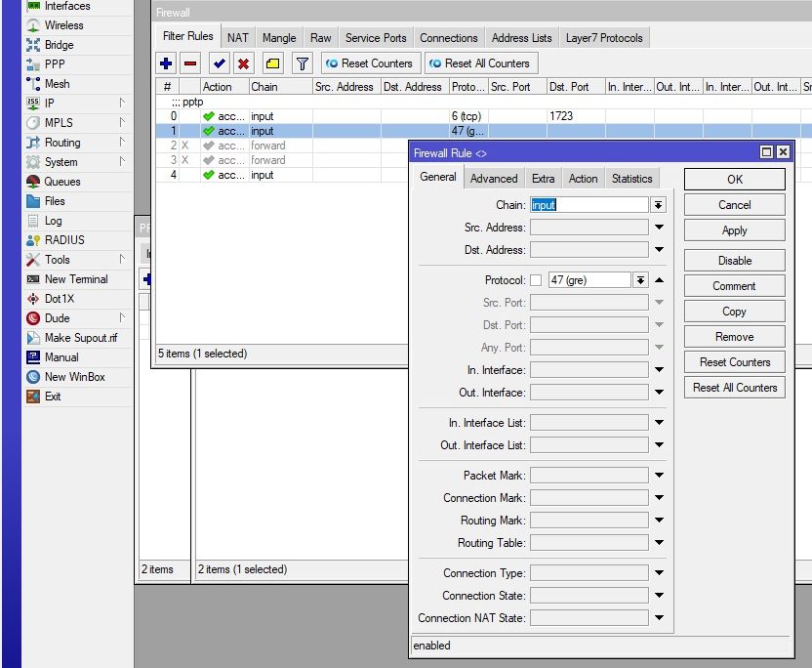Open Mesh in the sidebar menu
812x668 pixels.
57,84
